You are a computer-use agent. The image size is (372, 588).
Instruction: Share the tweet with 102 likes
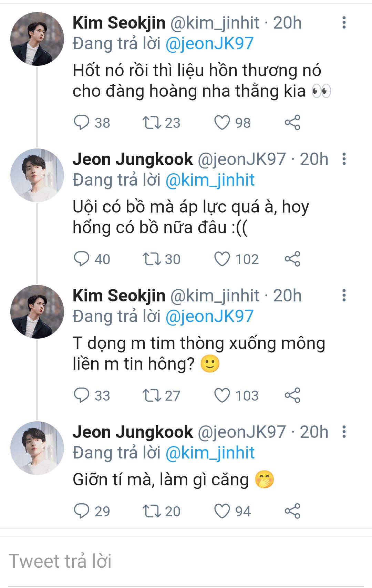[x=292, y=259]
